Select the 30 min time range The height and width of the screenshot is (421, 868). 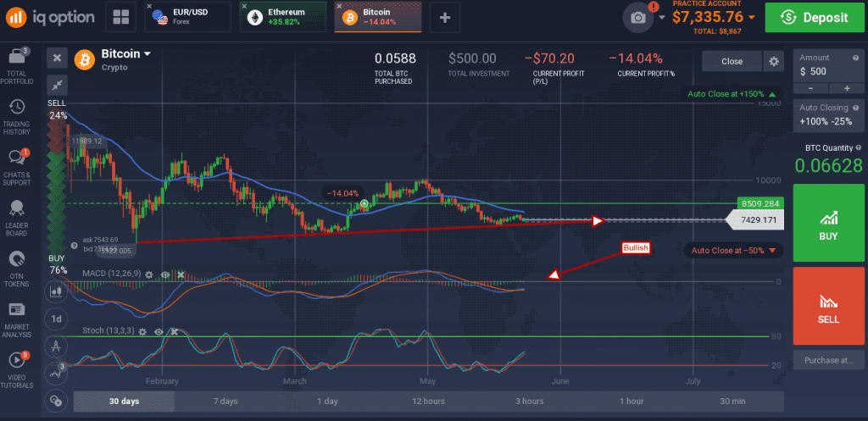click(733, 401)
